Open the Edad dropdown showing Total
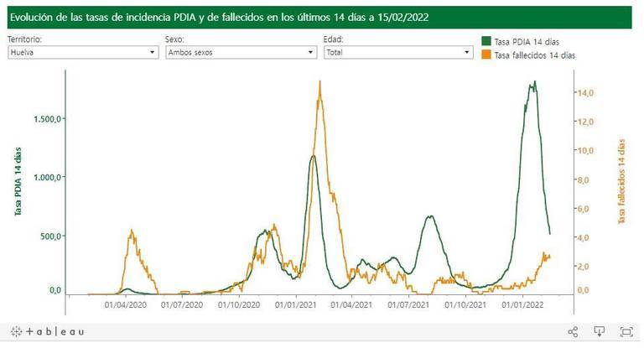Viewport: 644px width, 348px height. pos(398,52)
